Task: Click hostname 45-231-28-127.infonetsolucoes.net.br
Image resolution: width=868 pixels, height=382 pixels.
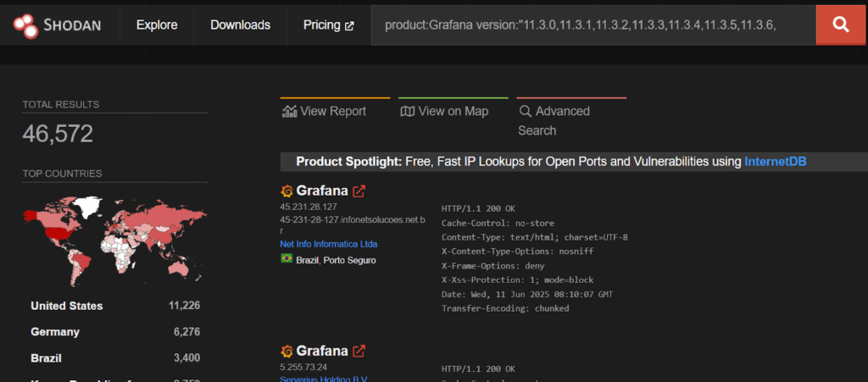Action: pos(353,225)
